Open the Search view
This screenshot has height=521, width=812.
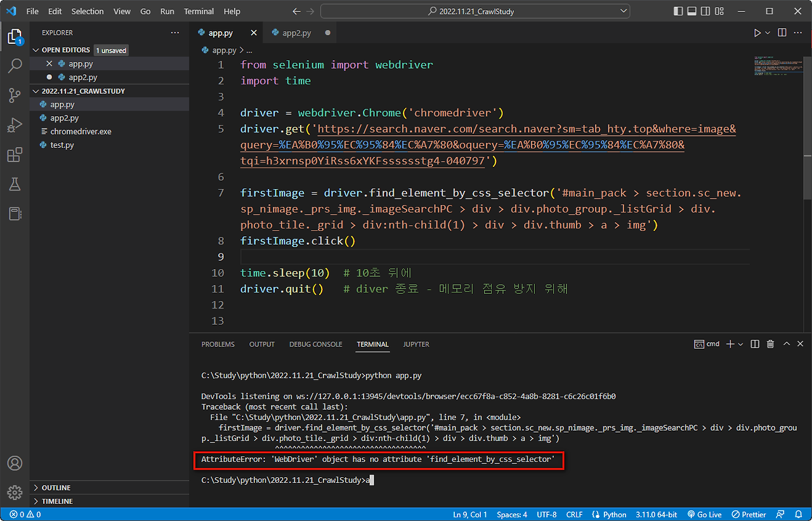(15, 66)
